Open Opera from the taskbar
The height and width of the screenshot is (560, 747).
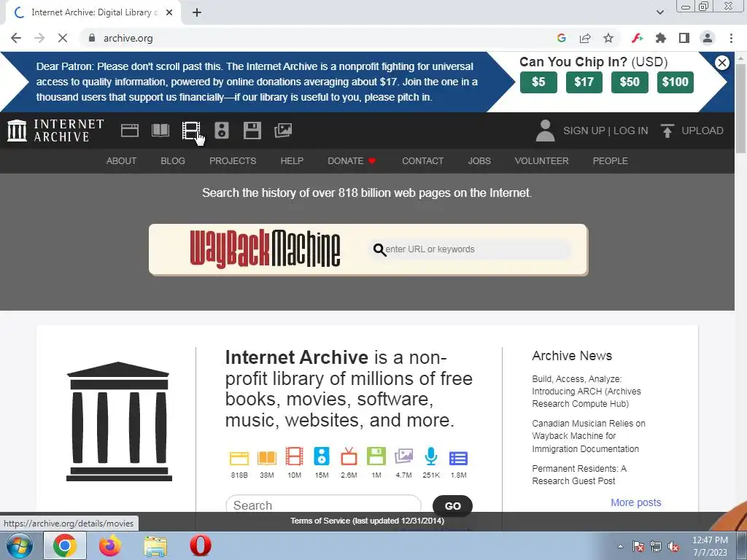tap(201, 545)
